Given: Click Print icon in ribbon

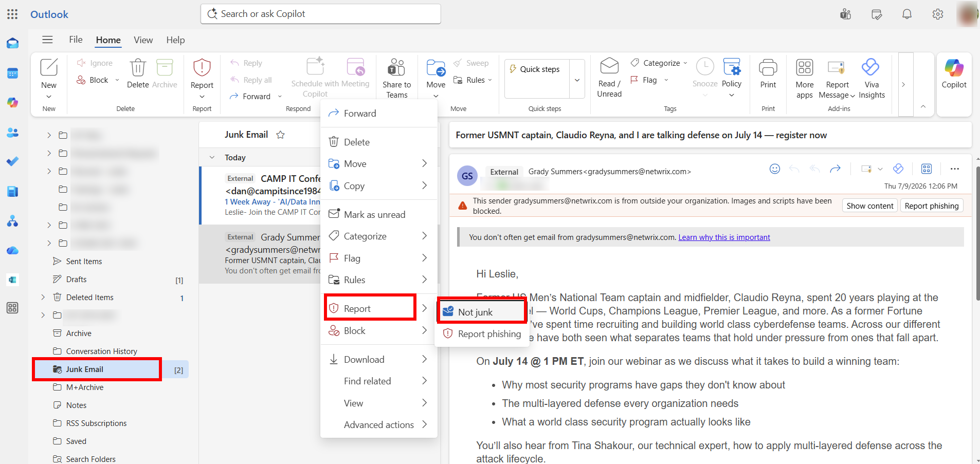Looking at the screenshot, I should (768, 67).
